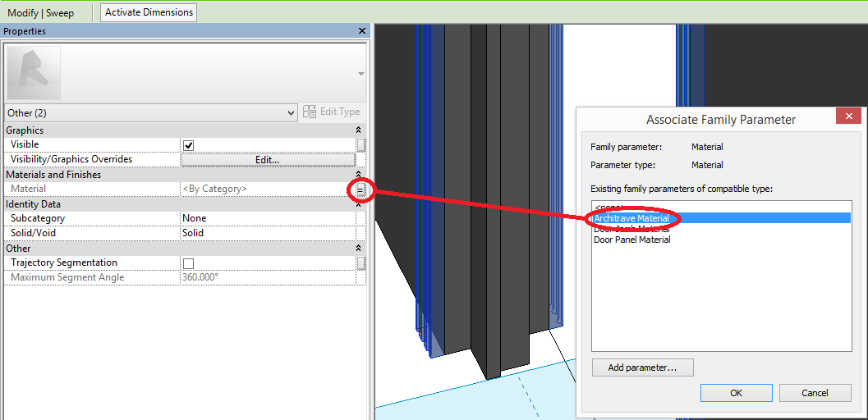Click the Subcategory property label
The height and width of the screenshot is (420, 868).
38,218
